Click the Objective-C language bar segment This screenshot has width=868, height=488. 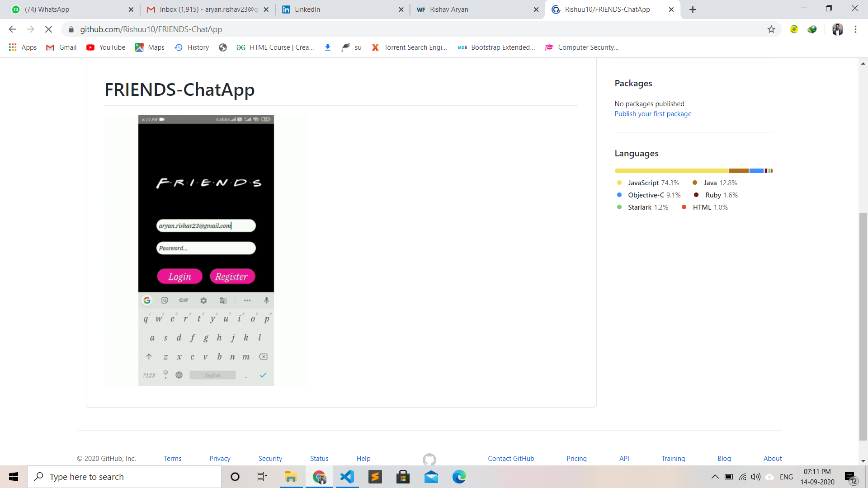[756, 171]
